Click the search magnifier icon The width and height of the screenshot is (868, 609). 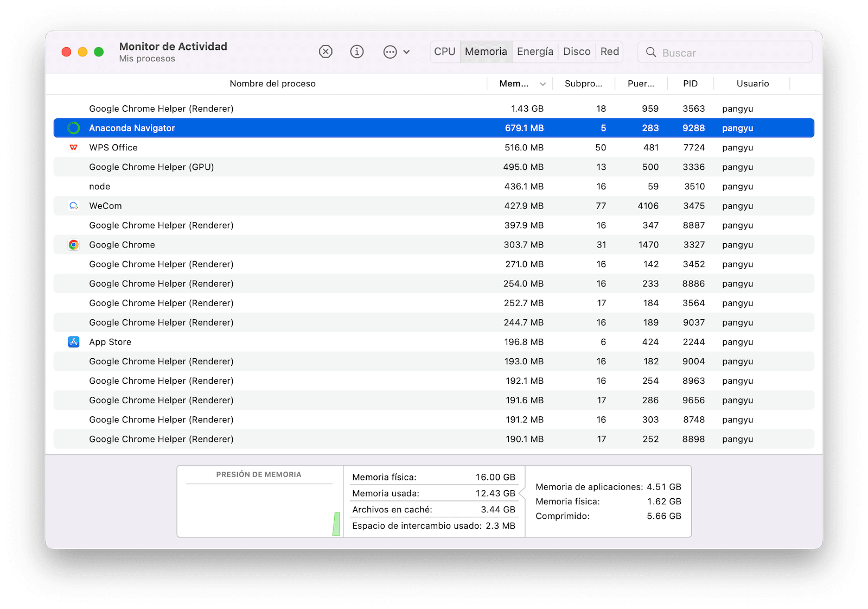pyautogui.click(x=651, y=52)
